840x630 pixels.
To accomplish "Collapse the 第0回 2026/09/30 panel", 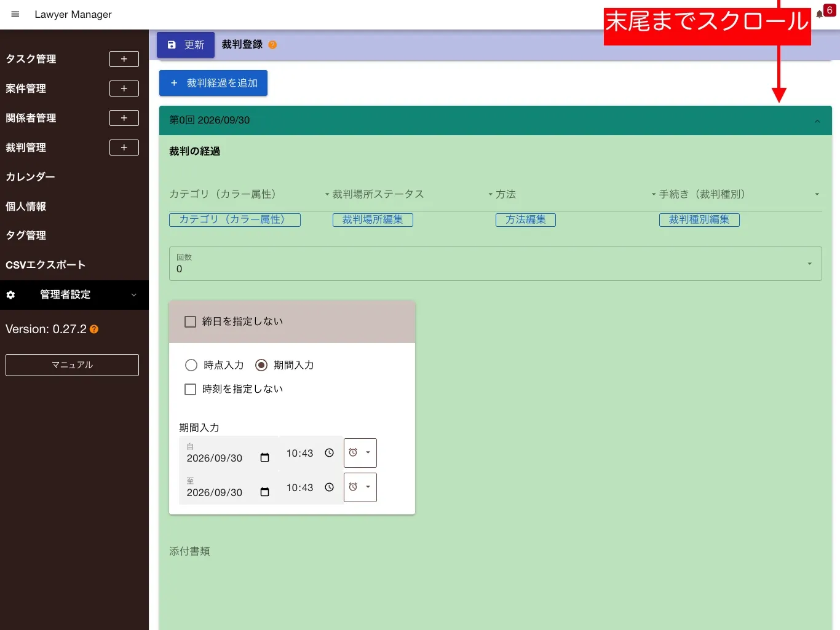I will [817, 121].
